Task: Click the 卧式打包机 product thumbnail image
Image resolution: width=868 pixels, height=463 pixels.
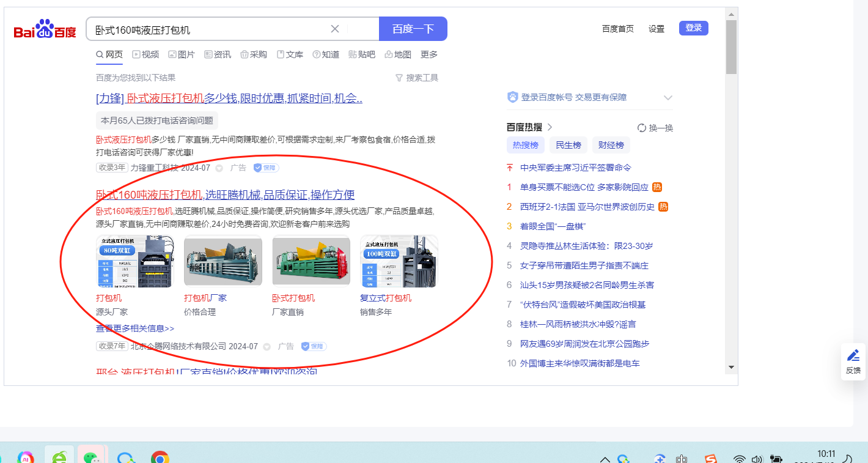Action: (311, 261)
